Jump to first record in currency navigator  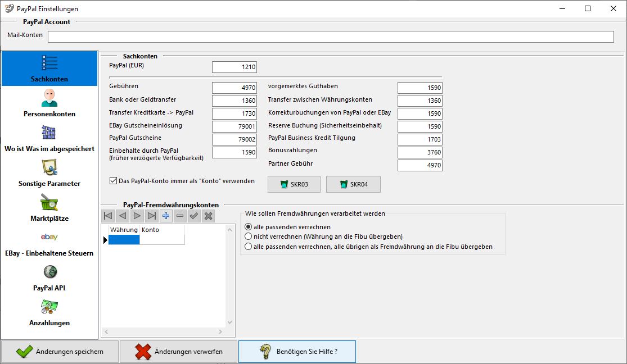(x=108, y=216)
